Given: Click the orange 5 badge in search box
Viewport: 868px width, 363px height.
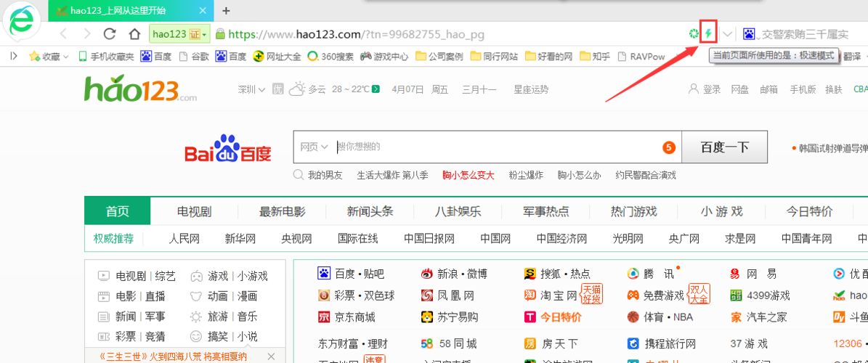Looking at the screenshot, I should (669, 147).
